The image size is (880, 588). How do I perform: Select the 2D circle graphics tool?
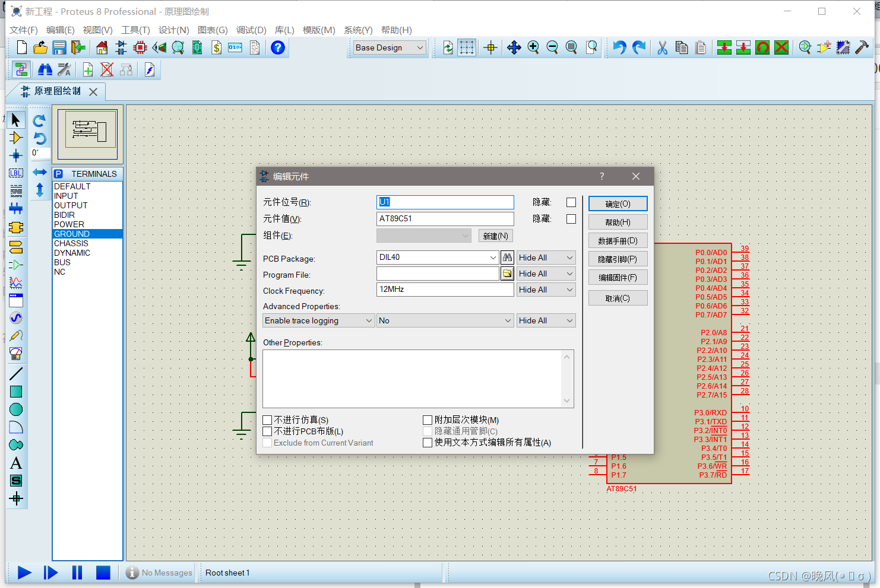click(x=16, y=409)
